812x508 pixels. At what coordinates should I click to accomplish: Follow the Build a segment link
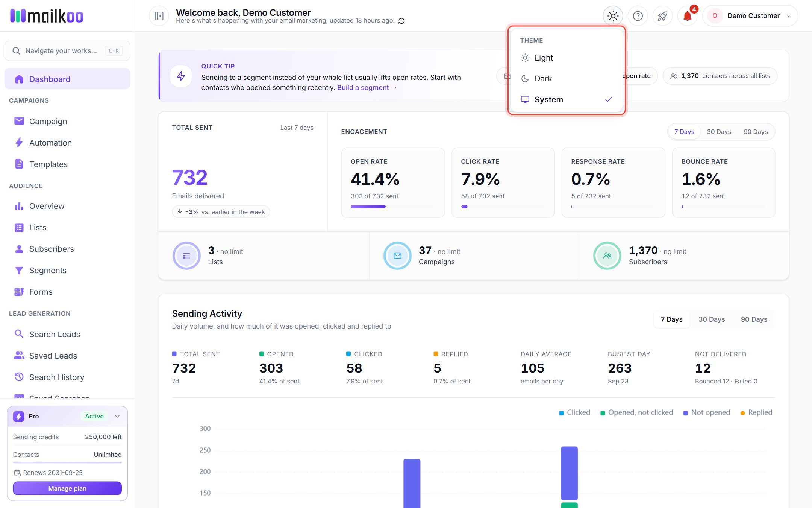pos(367,88)
